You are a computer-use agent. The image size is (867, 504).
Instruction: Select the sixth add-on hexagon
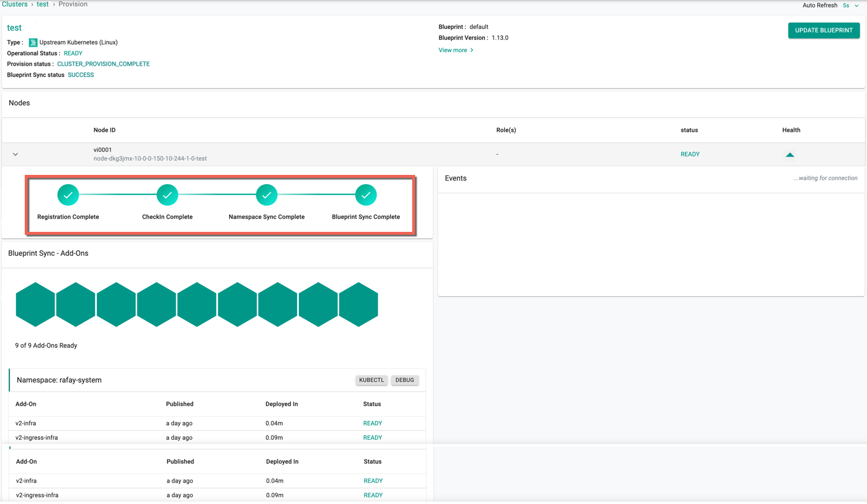(x=237, y=304)
